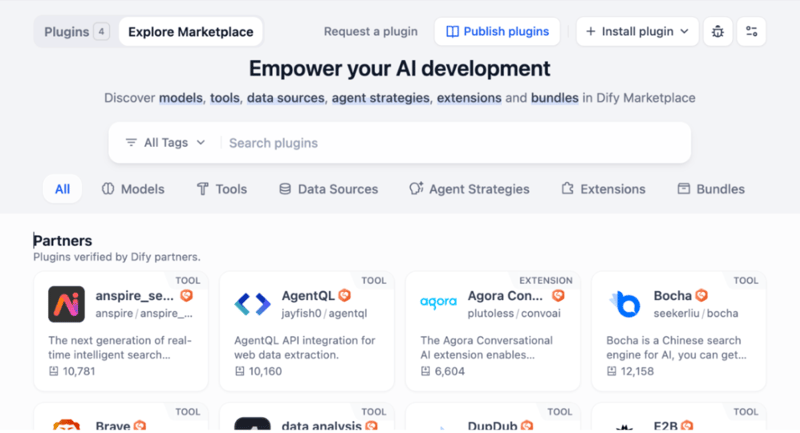This screenshot has height=433, width=800.
Task: Click the verified badge next to AgentQL
Action: [345, 296]
